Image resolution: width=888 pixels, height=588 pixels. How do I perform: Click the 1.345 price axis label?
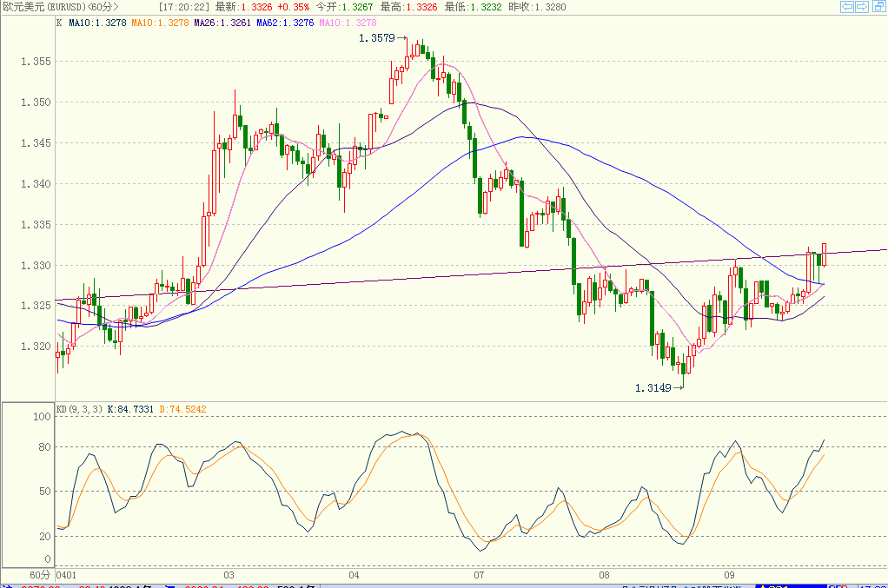(36, 143)
